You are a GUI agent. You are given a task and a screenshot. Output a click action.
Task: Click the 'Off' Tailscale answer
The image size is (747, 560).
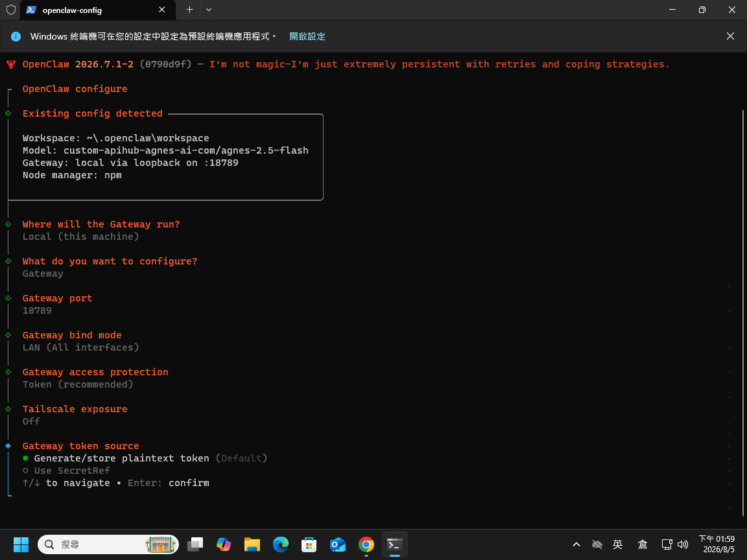coord(31,421)
